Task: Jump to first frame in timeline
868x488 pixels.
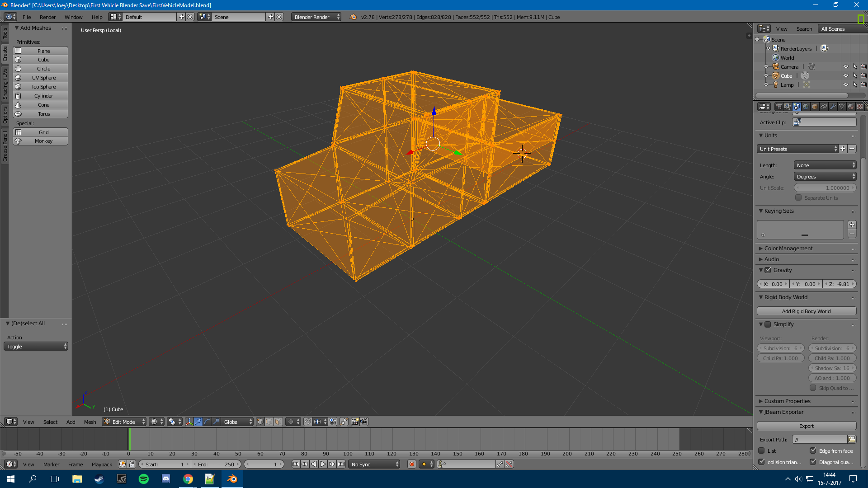Action: coord(296,464)
